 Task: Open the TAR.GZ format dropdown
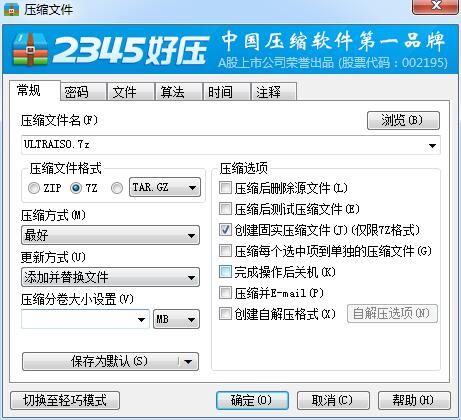tap(165, 187)
